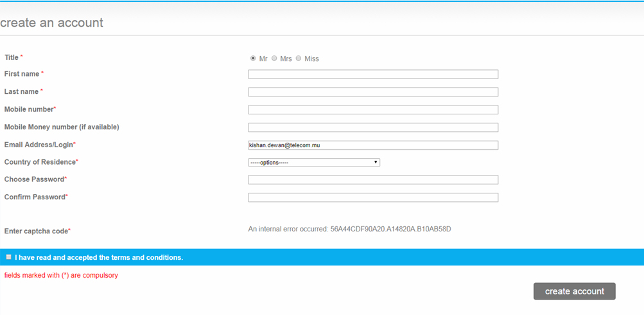Click the Email Address/Login field
Screen dimensions: 644x315
pyautogui.click(x=373, y=145)
